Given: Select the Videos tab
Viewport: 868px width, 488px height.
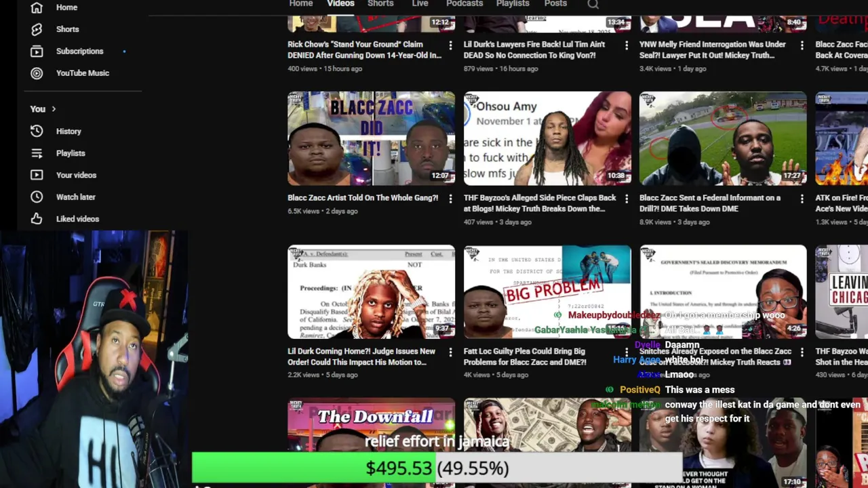Looking at the screenshot, I should coord(340,3).
